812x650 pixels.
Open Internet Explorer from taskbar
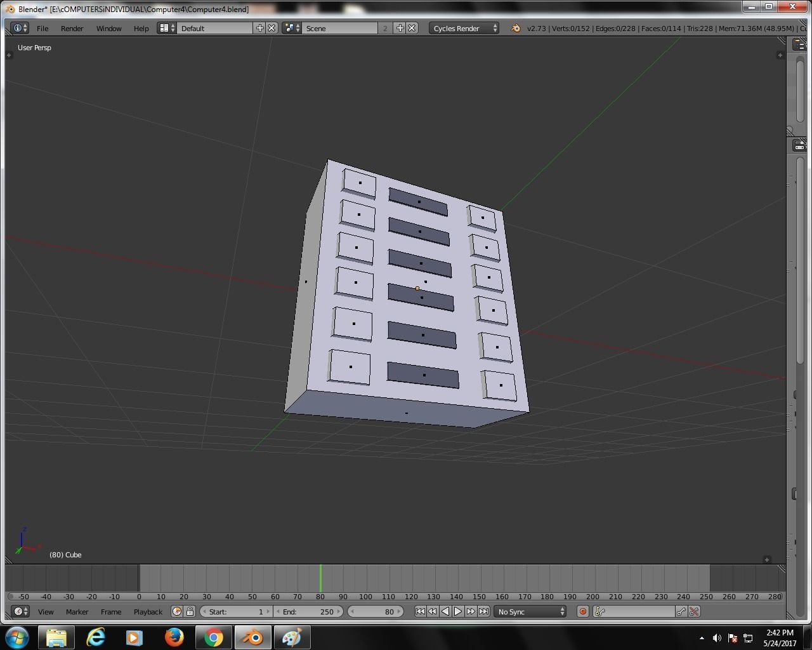pyautogui.click(x=96, y=637)
